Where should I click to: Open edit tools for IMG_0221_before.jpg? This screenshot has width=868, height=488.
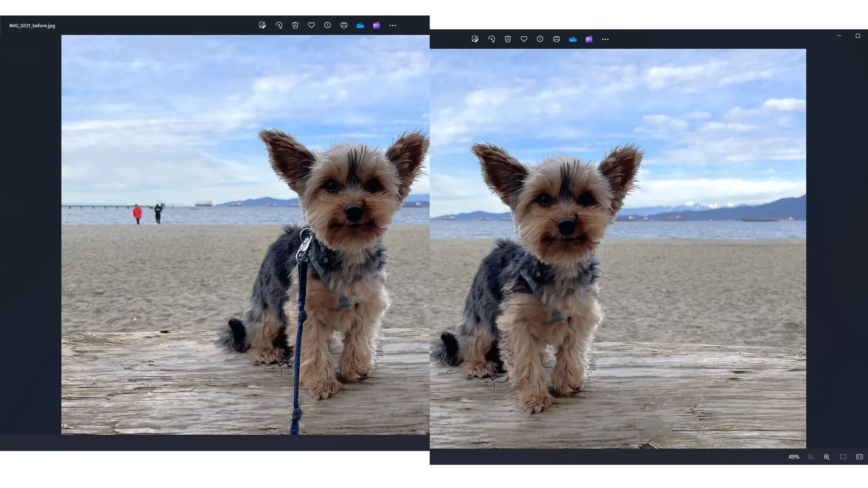coord(263,25)
